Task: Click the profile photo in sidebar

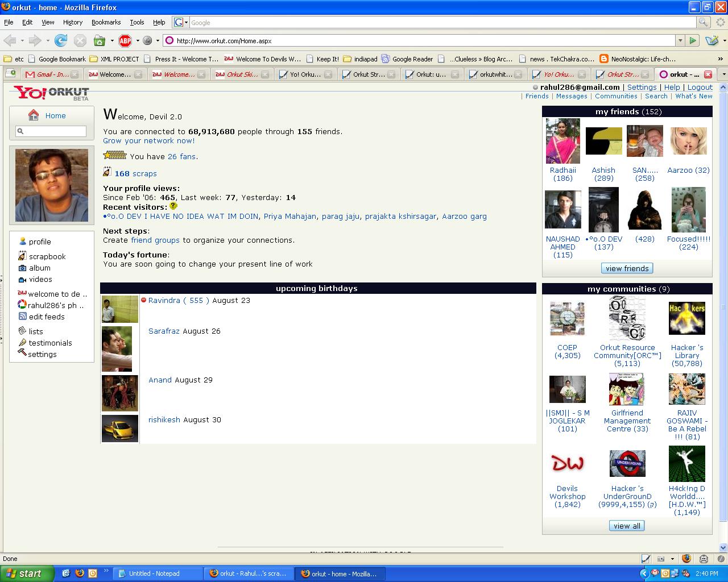Action: click(x=51, y=185)
